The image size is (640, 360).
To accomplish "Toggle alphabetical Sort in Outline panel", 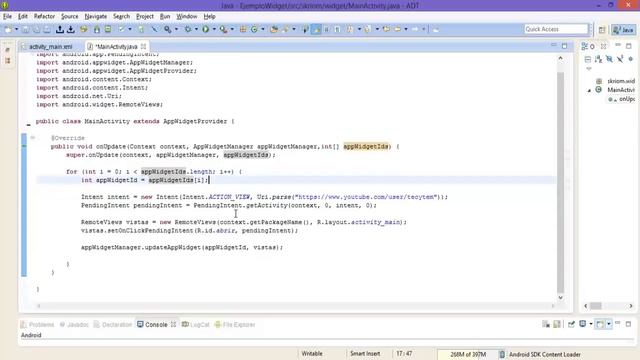I will [598, 59].
